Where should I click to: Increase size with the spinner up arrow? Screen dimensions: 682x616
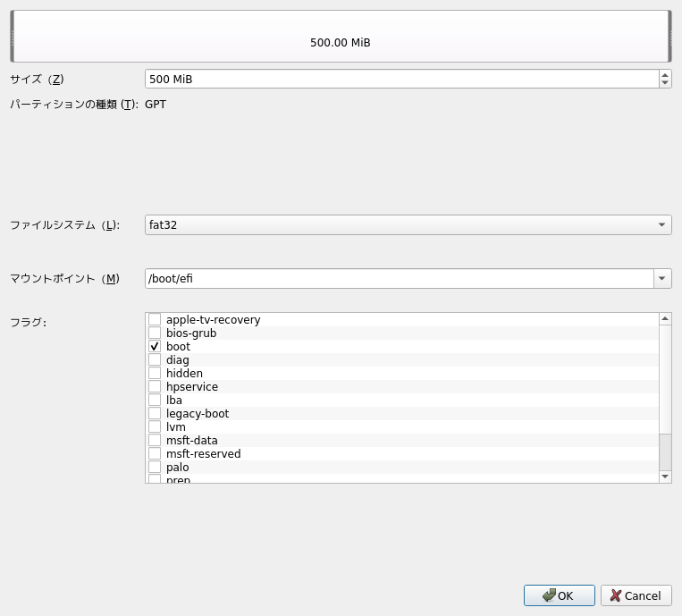tap(665, 75)
